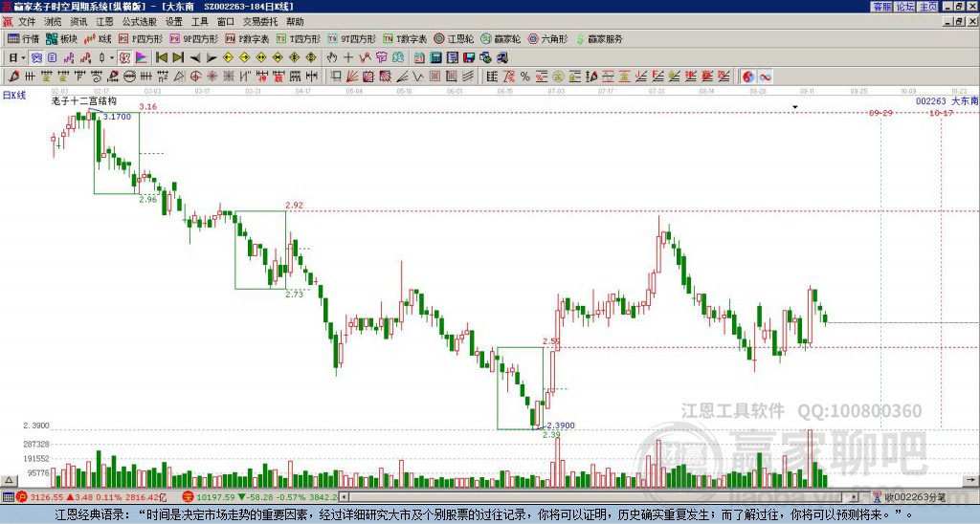
Task: Open the P数字表 tool
Action: (248, 38)
